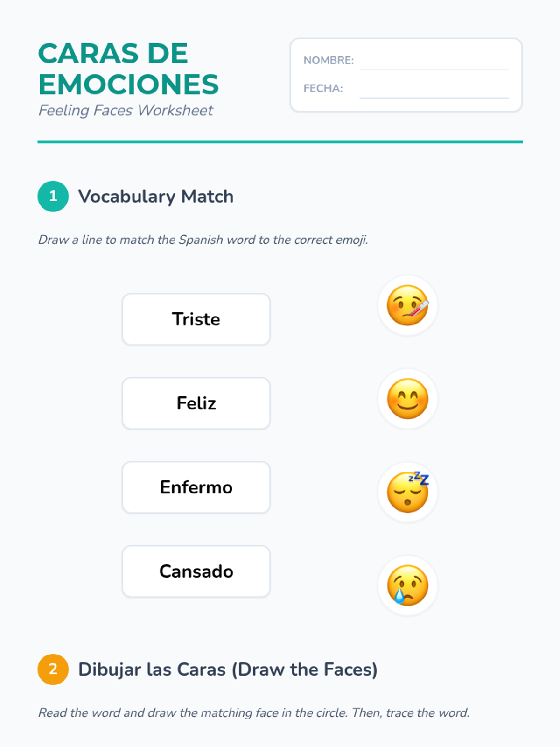Click the orange number 2 badge

(x=53, y=669)
